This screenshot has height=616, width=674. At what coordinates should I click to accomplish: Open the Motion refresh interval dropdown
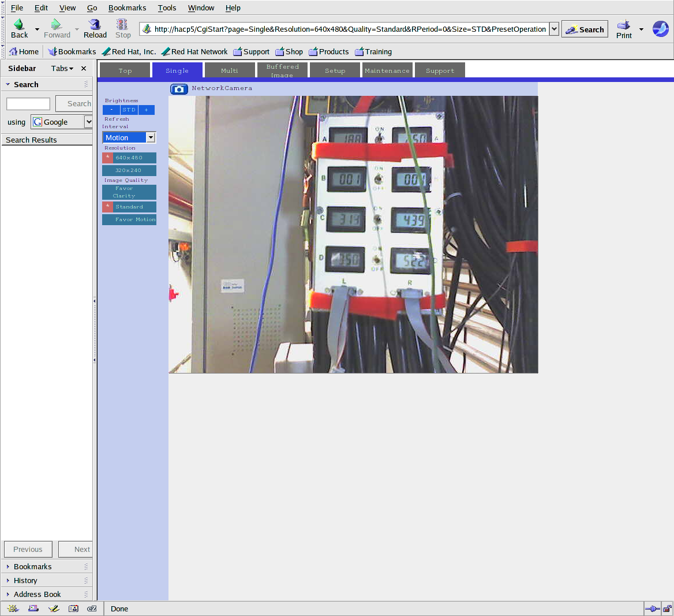[129, 137]
